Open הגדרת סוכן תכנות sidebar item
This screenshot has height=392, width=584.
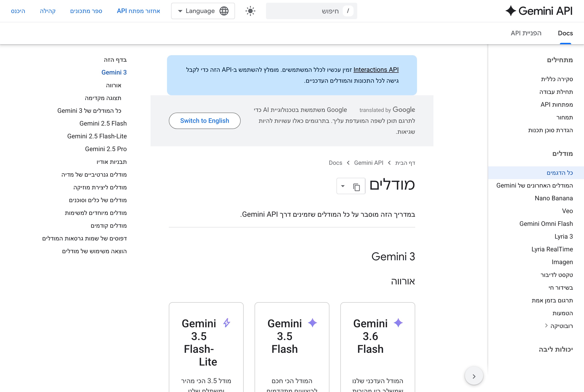click(550, 130)
